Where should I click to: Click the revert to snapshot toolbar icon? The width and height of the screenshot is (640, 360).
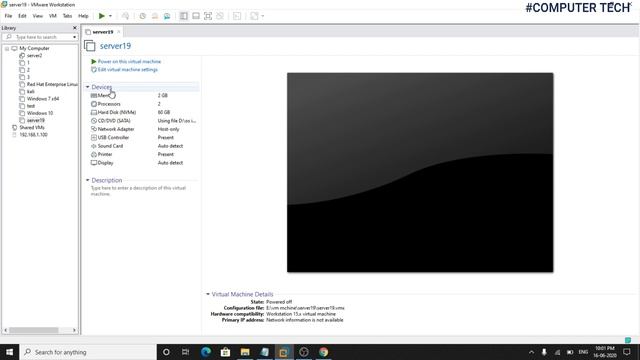tap(155, 16)
